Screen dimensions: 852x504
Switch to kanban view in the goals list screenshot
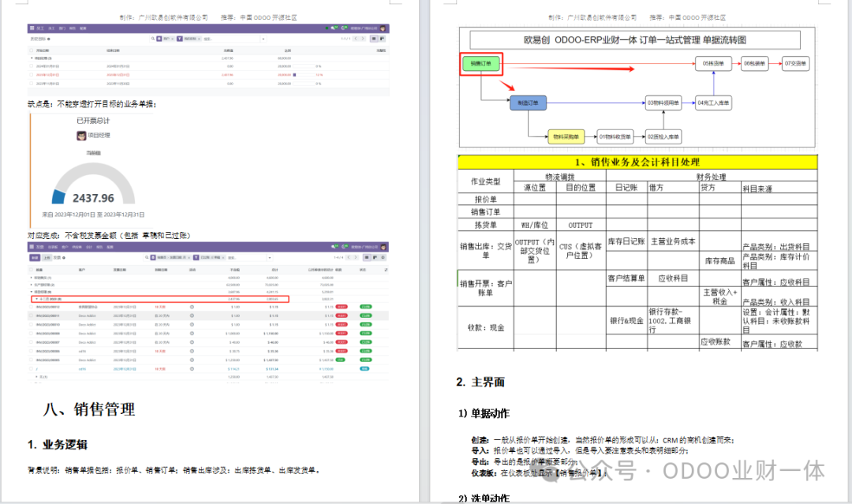(382, 39)
